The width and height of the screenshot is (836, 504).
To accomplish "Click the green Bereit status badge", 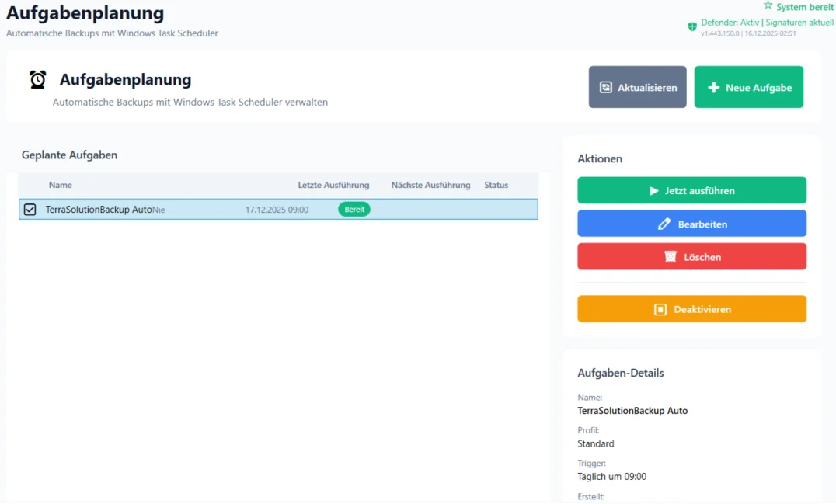I will [x=354, y=210].
